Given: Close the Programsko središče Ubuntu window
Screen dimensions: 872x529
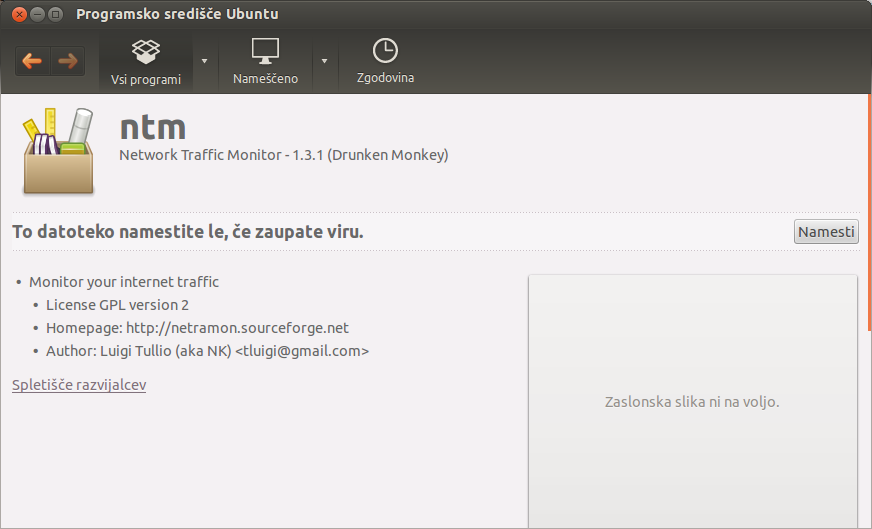Looking at the screenshot, I should [19, 14].
